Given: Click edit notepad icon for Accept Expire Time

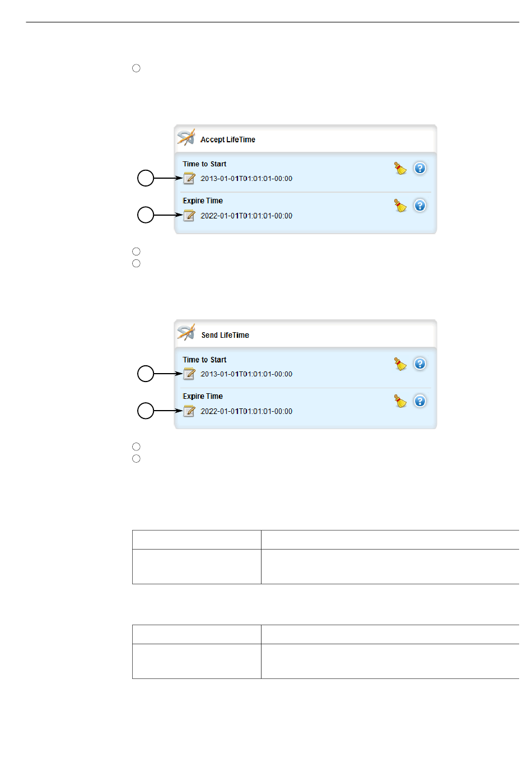Looking at the screenshot, I should tap(189, 216).
